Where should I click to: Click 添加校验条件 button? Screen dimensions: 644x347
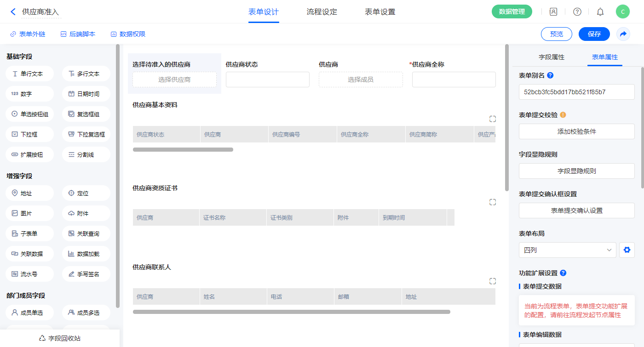click(576, 131)
